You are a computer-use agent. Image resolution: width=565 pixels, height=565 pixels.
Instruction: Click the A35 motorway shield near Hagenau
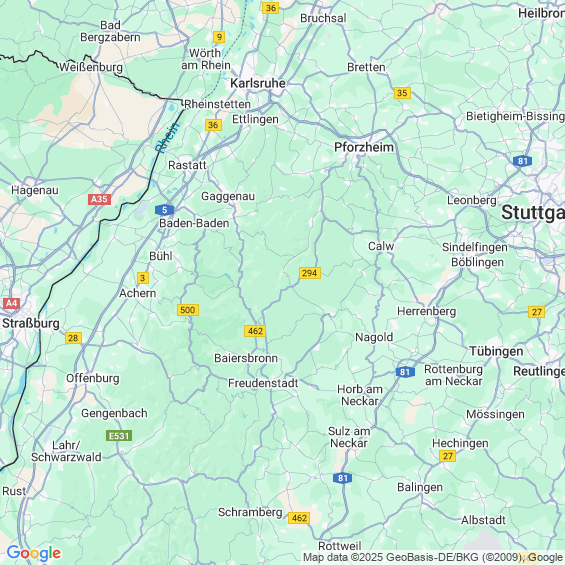pyautogui.click(x=99, y=199)
